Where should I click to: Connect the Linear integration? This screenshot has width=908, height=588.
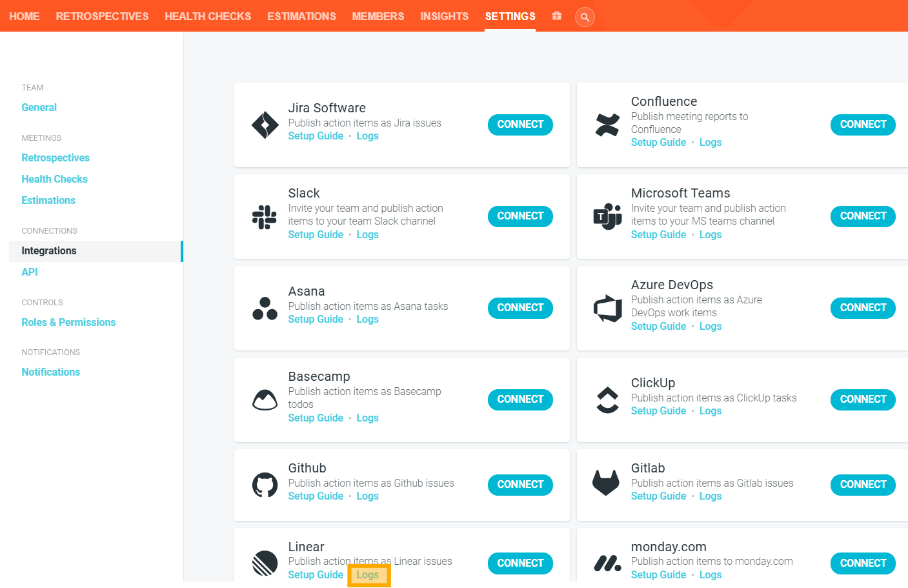(x=520, y=563)
